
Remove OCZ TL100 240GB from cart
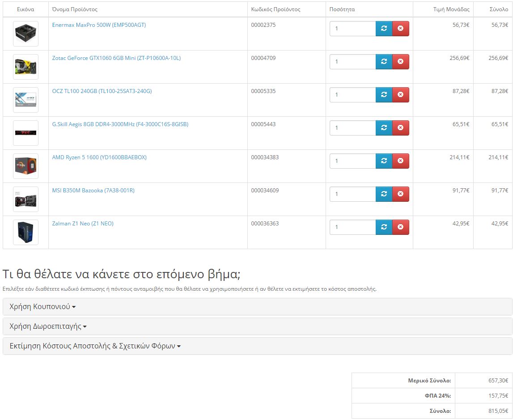(x=400, y=94)
